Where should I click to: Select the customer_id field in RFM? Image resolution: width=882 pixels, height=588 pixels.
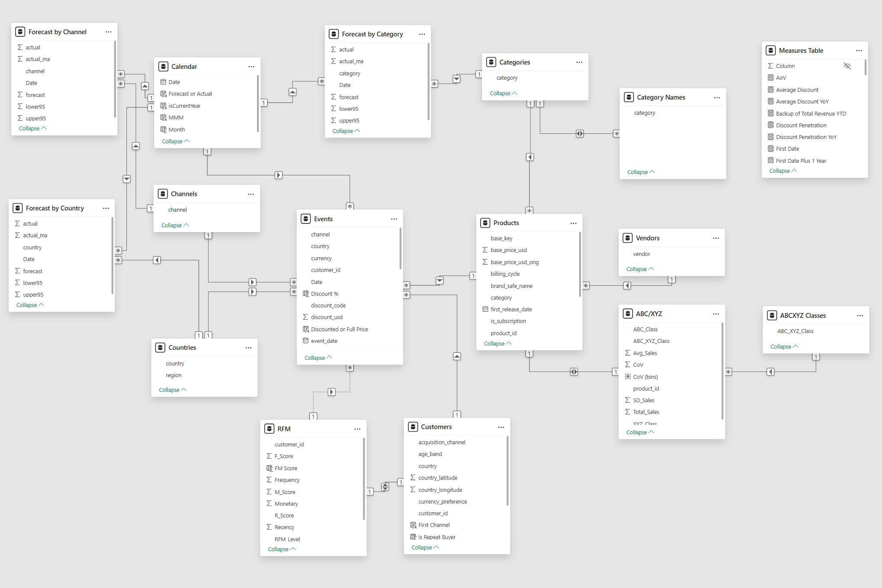[x=289, y=444]
